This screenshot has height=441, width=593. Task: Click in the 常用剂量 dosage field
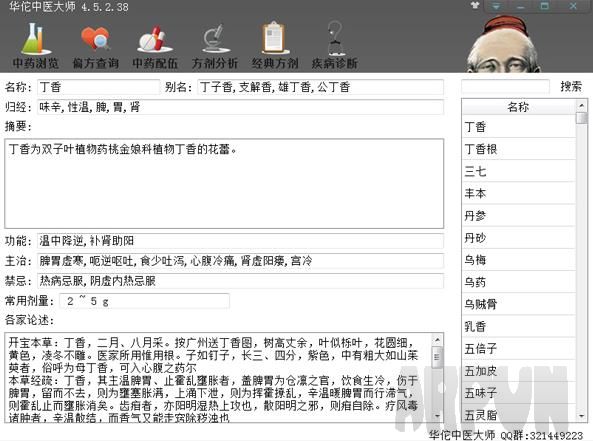pyautogui.click(x=144, y=301)
